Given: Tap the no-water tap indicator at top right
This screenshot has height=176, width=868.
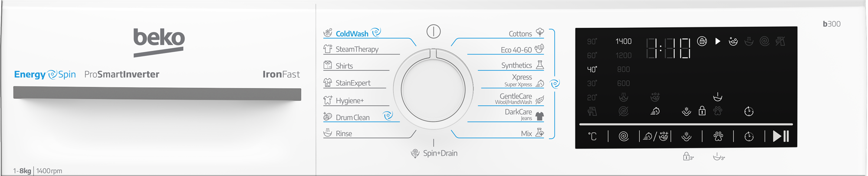Looking at the screenshot, I should pyautogui.click(x=780, y=41).
